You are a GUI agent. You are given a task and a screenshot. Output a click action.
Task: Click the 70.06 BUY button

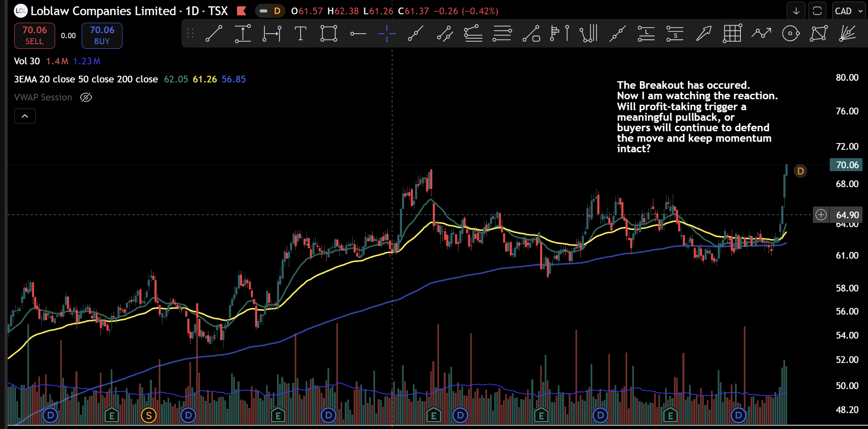(102, 35)
